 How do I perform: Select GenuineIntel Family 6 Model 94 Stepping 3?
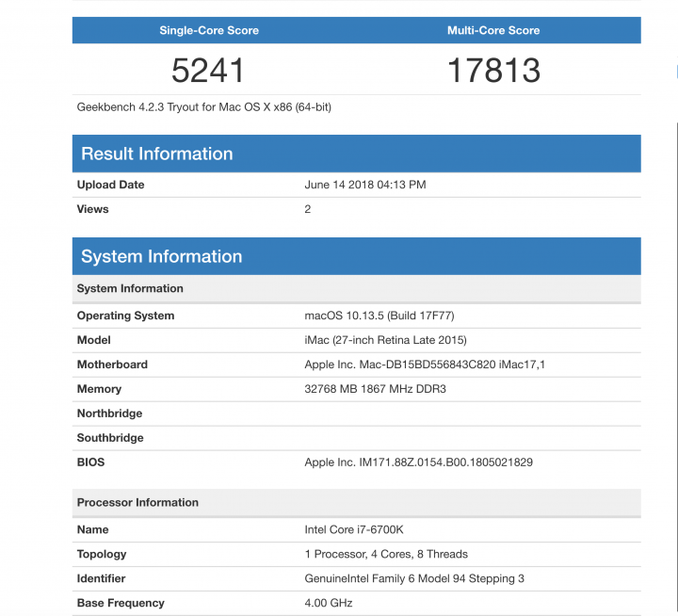(414, 579)
